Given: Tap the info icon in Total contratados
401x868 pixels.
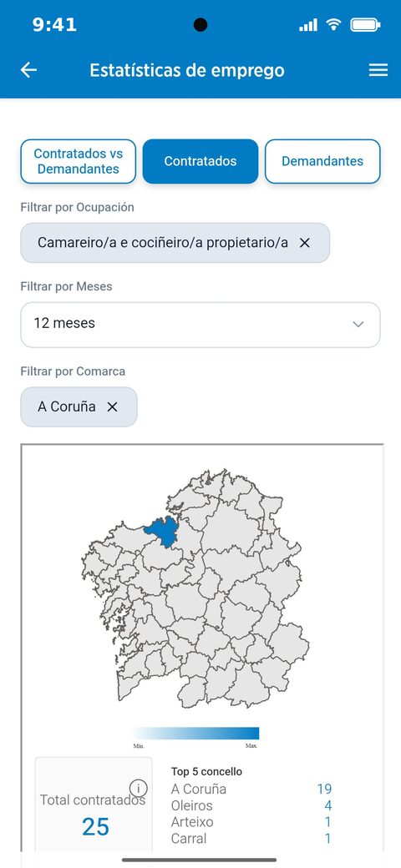Looking at the screenshot, I should pos(138,788).
